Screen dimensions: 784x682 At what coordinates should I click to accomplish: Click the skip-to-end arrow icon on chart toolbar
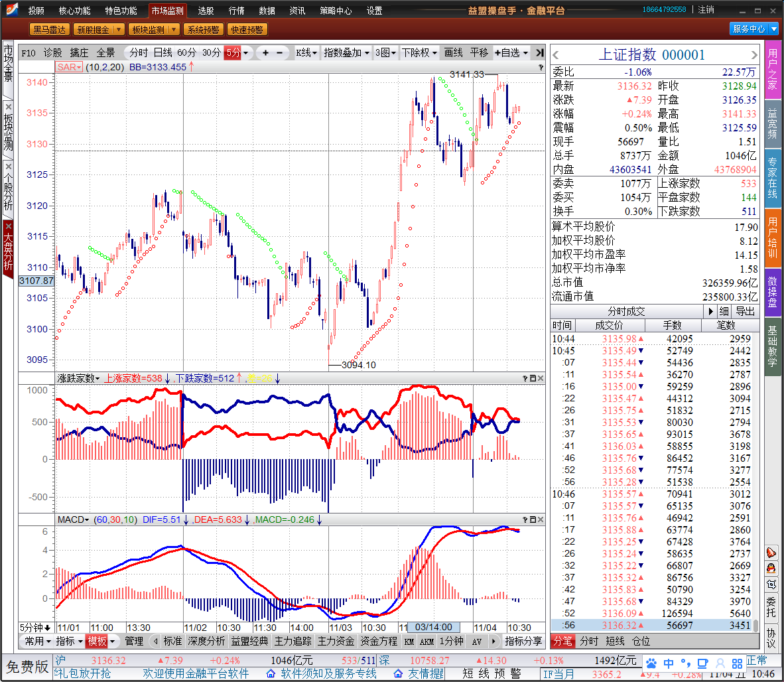(539, 53)
